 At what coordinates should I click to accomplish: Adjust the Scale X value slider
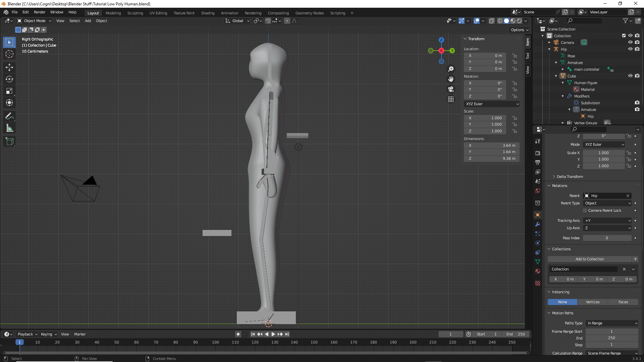[x=604, y=153]
